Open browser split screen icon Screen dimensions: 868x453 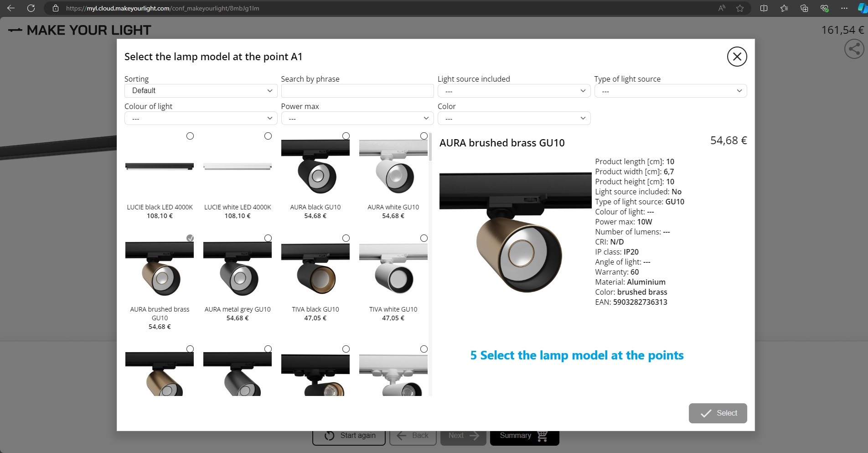pos(764,8)
